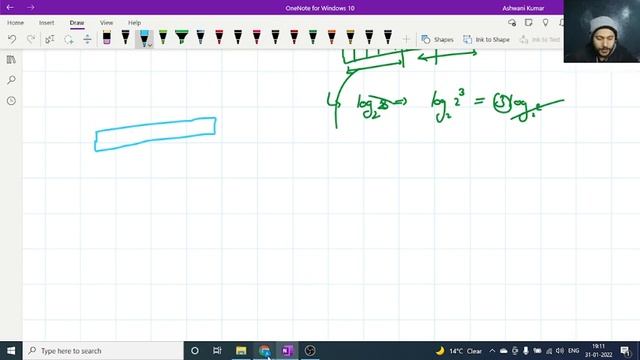Open the notification center
Screen dimensions: 640x360
coord(625,351)
